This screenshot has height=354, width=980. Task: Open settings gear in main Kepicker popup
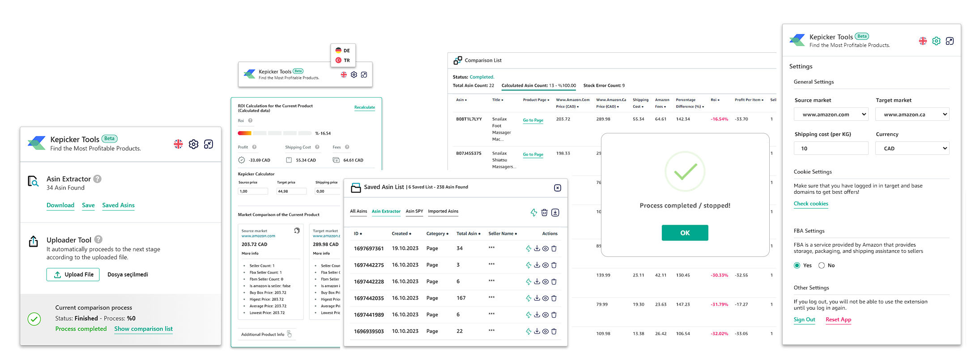coord(193,144)
